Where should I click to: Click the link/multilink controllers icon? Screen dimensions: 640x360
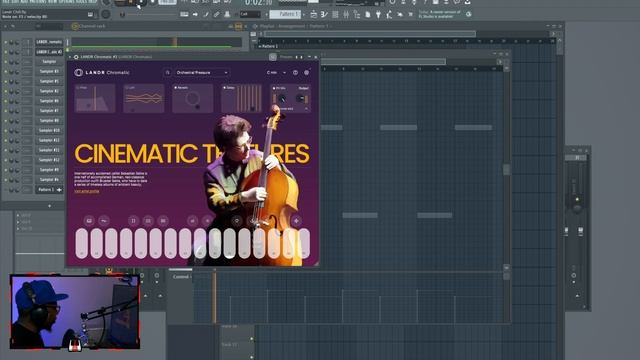216,14
